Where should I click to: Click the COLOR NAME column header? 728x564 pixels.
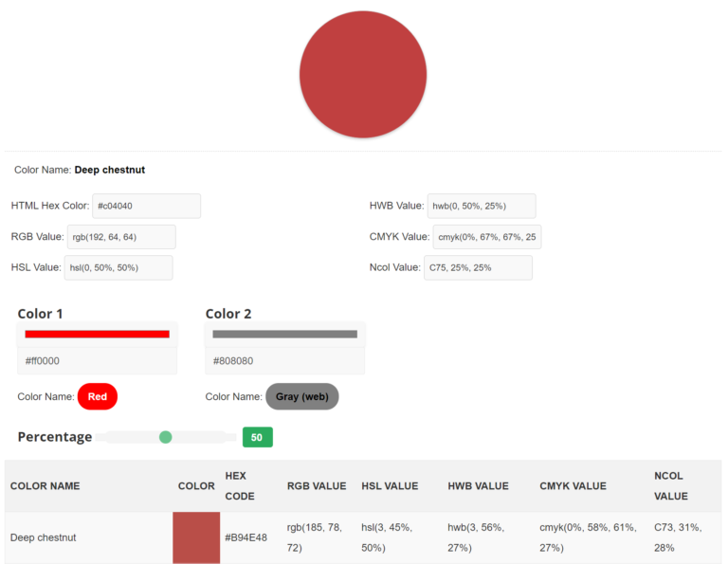45,486
